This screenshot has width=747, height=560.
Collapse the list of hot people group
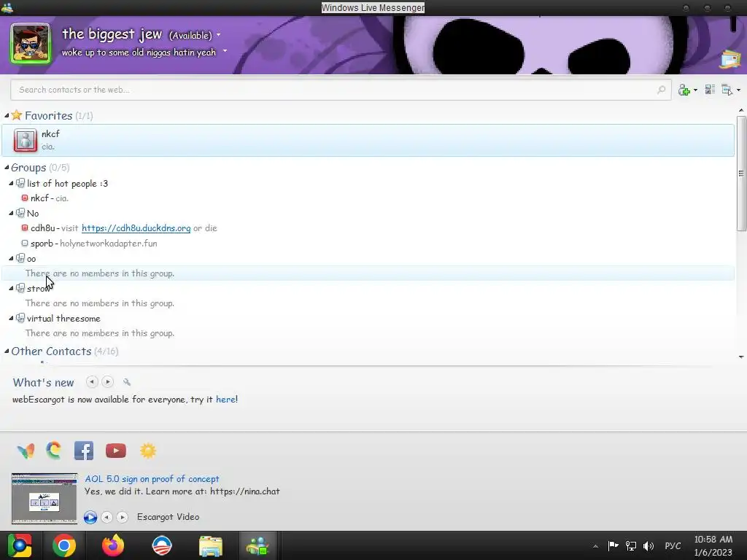click(11, 183)
